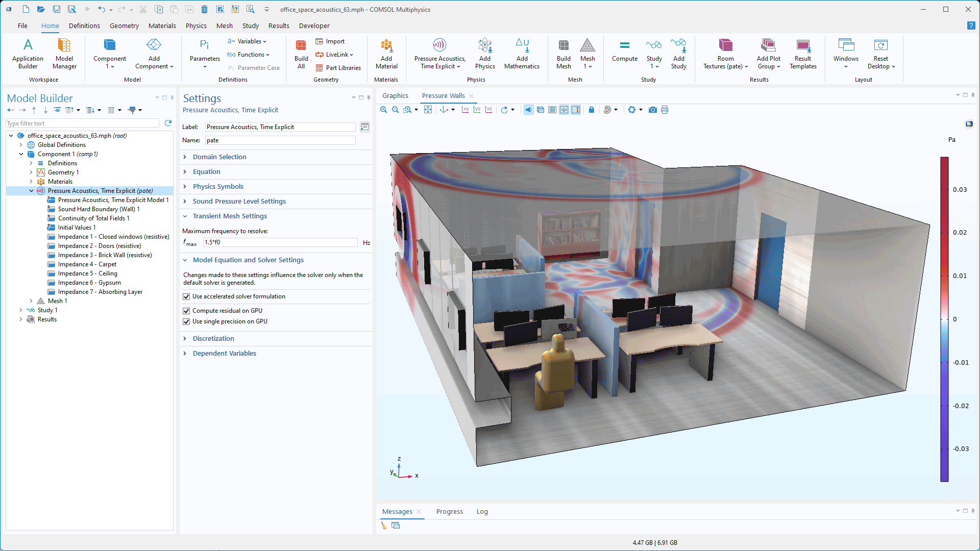Image resolution: width=980 pixels, height=551 pixels.
Task: Open Application Builder
Action: click(28, 54)
